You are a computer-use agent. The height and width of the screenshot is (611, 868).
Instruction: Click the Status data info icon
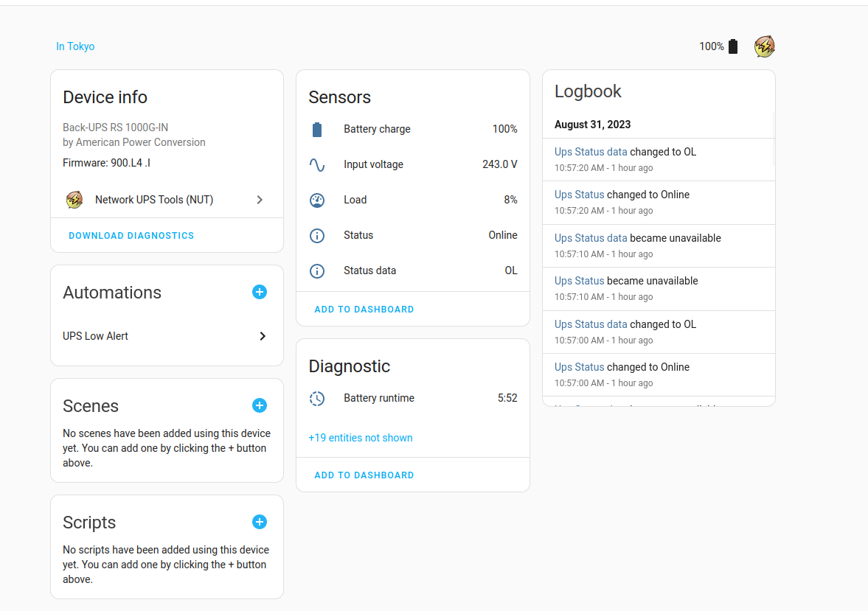(317, 271)
